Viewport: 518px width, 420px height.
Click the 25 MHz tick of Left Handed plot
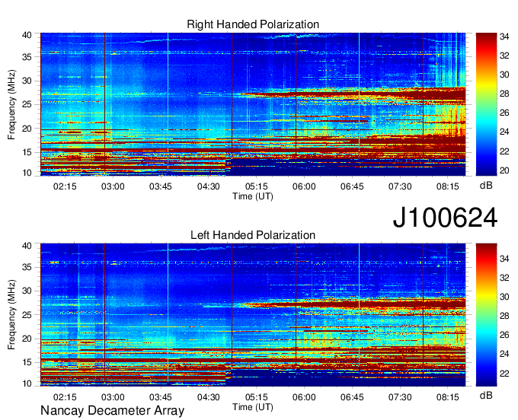(27, 315)
